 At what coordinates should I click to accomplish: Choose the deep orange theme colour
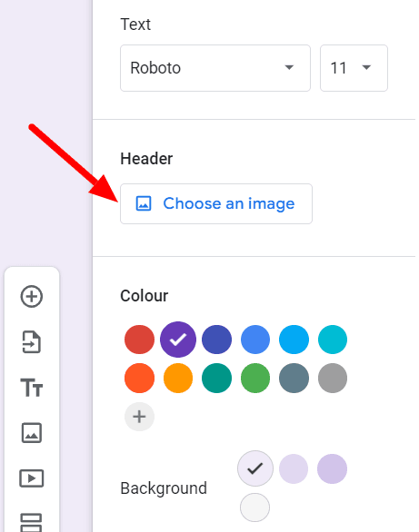(x=139, y=378)
